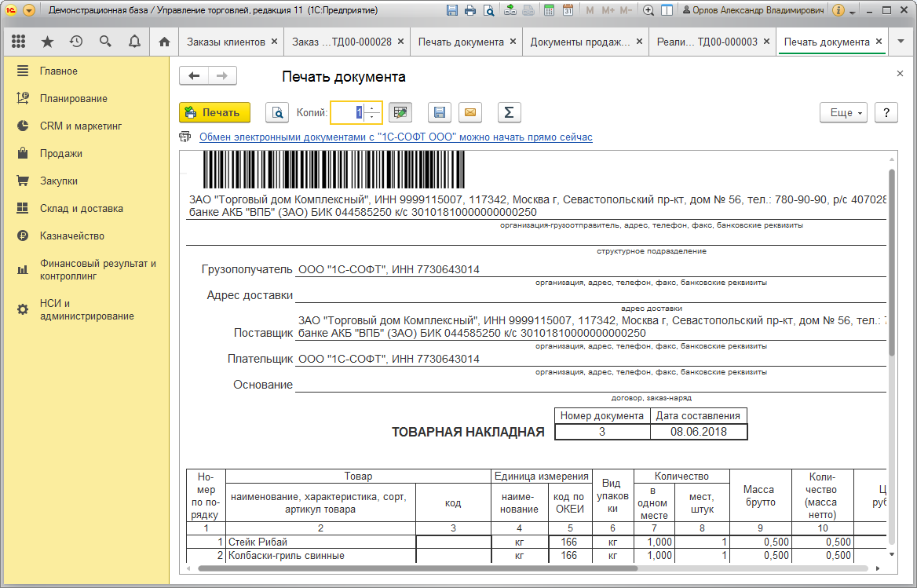
Task: Open CRM и маркетинг section
Action: [81, 126]
